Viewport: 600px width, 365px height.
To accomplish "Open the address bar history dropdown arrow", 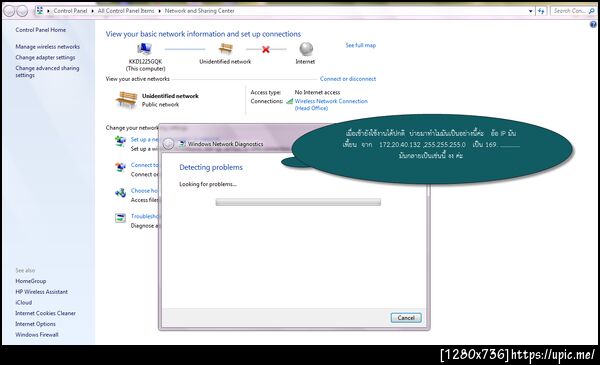I will (x=530, y=11).
